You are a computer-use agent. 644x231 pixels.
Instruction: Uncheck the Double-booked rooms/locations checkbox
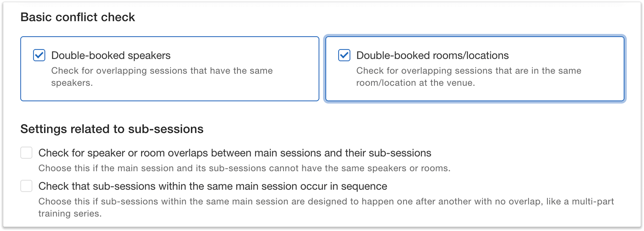point(344,55)
